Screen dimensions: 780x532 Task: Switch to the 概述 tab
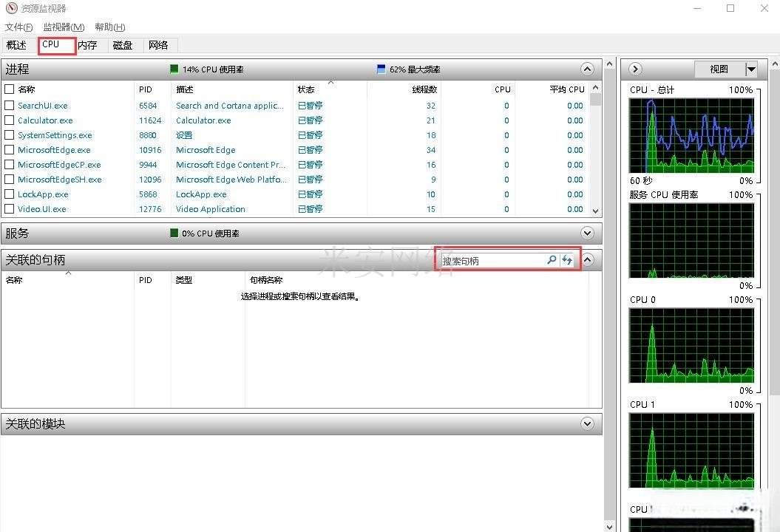click(x=16, y=45)
